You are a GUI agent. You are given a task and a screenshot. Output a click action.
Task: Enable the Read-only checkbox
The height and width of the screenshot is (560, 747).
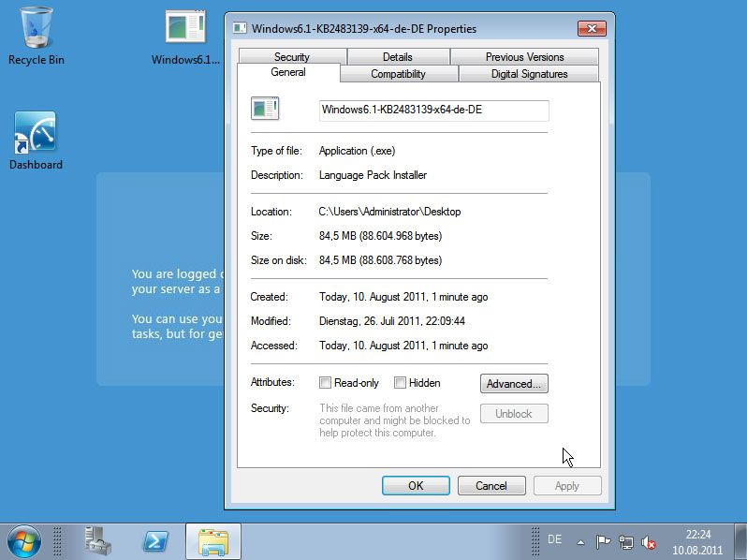pyautogui.click(x=325, y=383)
